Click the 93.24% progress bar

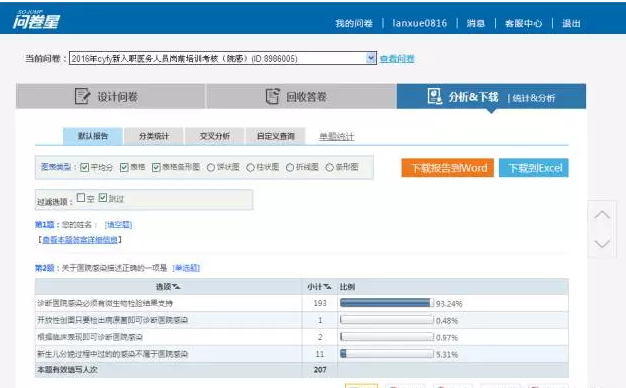tap(387, 303)
